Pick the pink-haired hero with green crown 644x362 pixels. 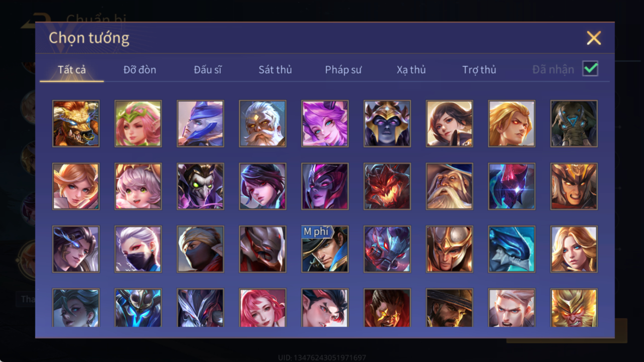tap(138, 124)
